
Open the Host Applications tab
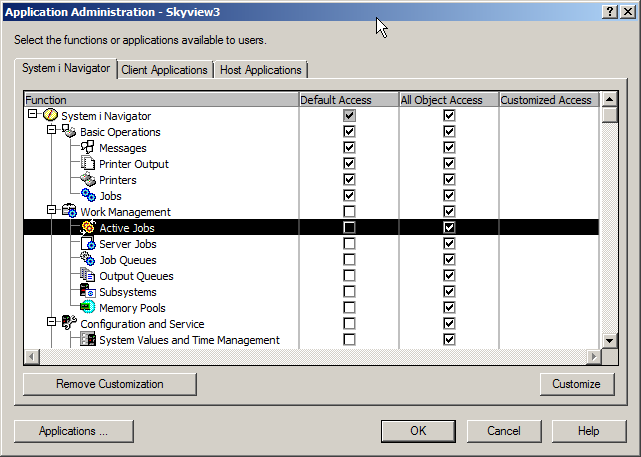coord(260,70)
